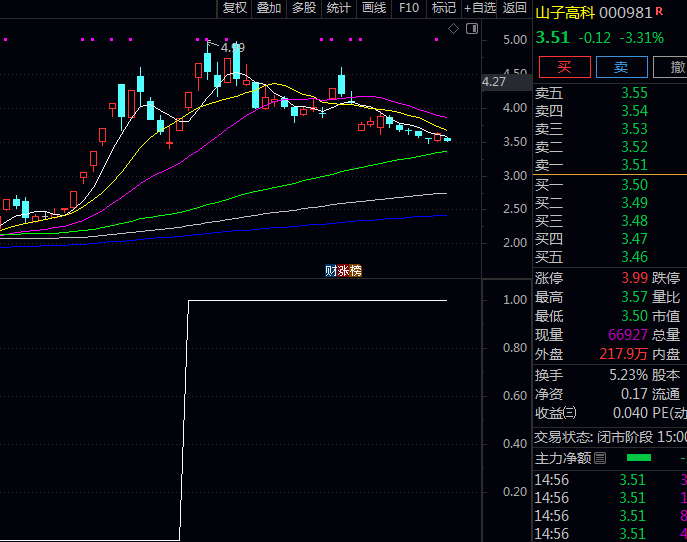Click the red R badge beside stock code

pyautogui.click(x=659, y=11)
